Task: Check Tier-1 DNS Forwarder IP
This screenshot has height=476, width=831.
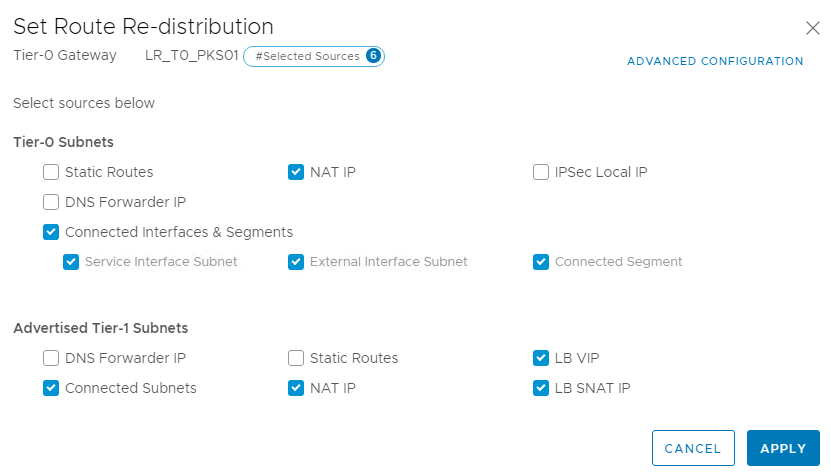Action: pos(51,358)
